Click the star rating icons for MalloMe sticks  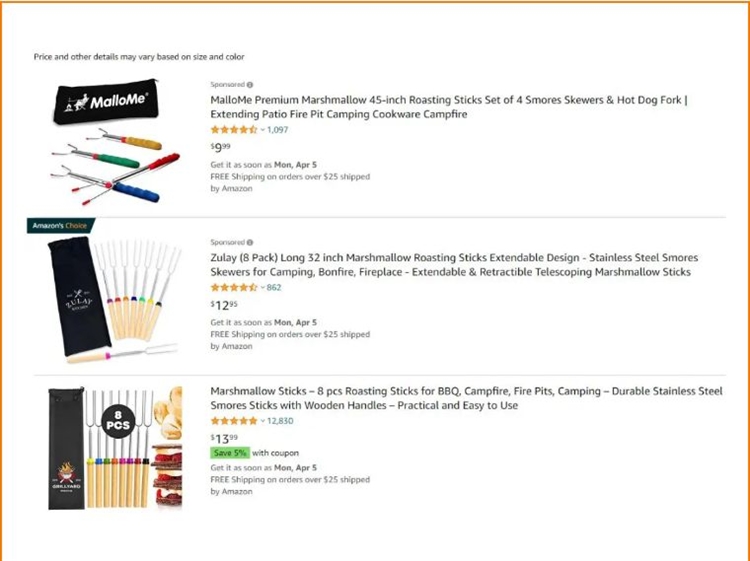233,130
